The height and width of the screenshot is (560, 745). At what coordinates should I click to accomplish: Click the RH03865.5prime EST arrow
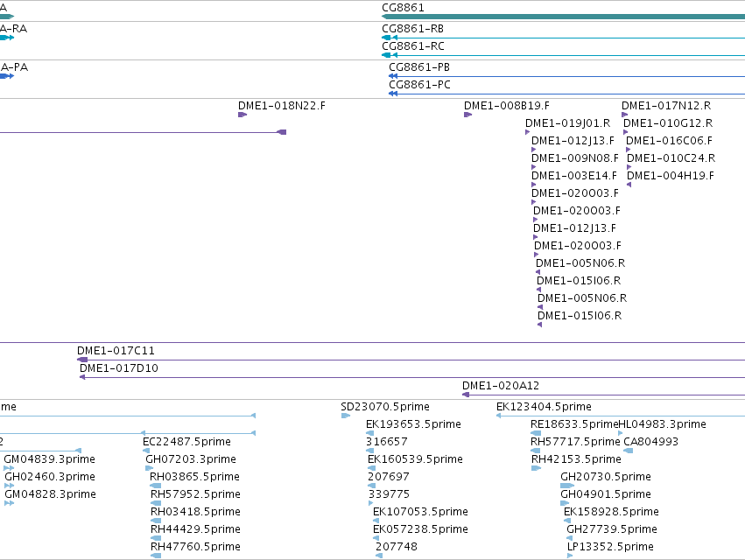[155, 486]
